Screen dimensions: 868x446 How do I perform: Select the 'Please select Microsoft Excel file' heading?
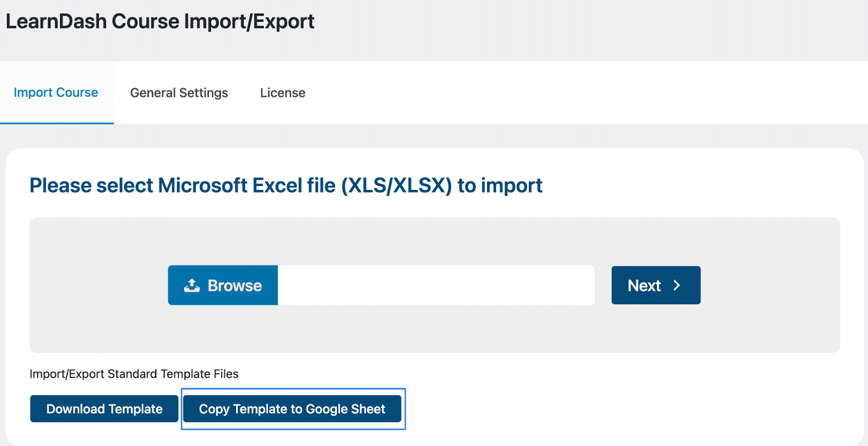coord(286,186)
